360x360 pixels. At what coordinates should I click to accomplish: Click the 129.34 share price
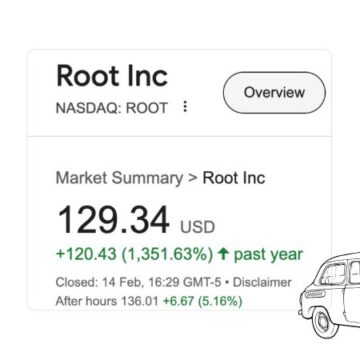pyautogui.click(x=113, y=220)
